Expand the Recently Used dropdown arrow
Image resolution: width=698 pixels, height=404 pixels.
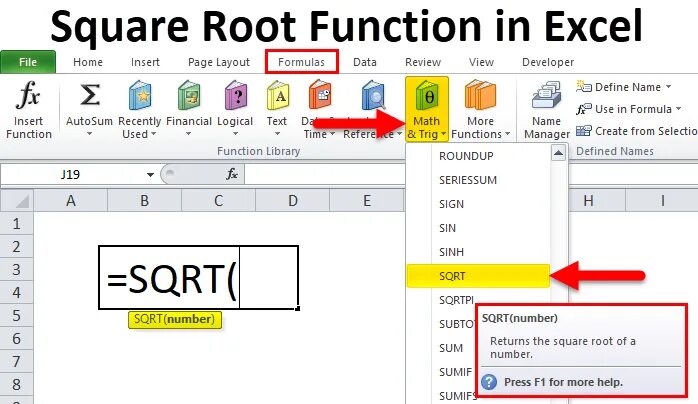tap(154, 134)
